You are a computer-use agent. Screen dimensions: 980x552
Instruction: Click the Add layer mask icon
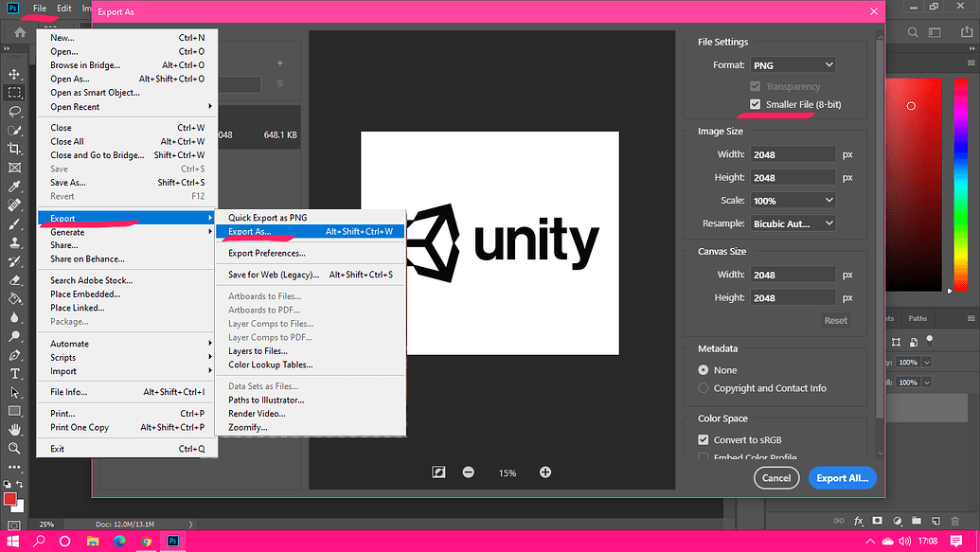click(875, 521)
